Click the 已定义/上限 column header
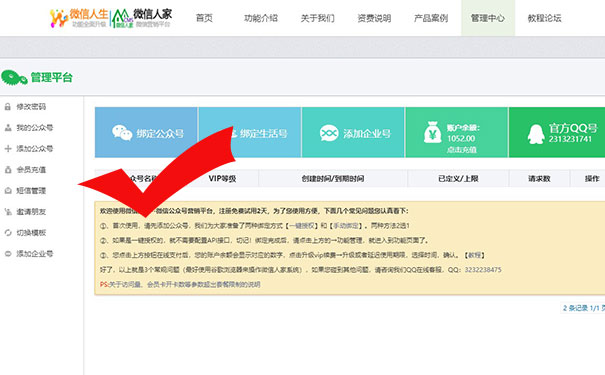This screenshot has width=605, height=375. (458, 179)
